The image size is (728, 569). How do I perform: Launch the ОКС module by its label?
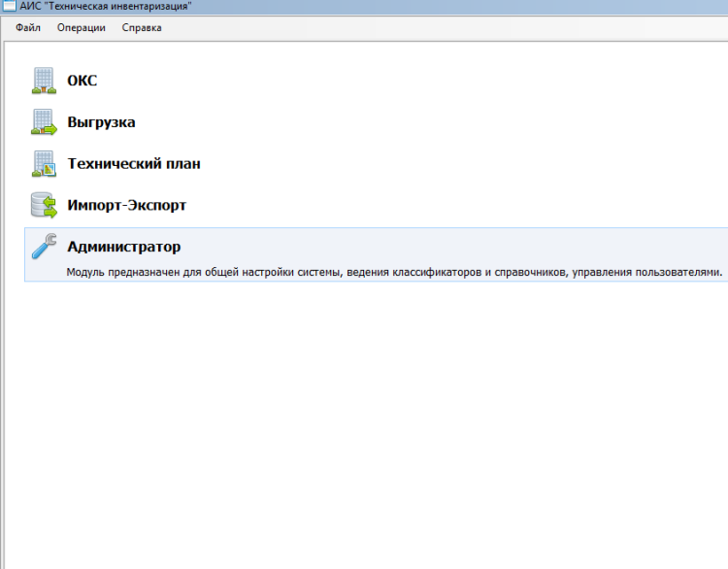(82, 81)
